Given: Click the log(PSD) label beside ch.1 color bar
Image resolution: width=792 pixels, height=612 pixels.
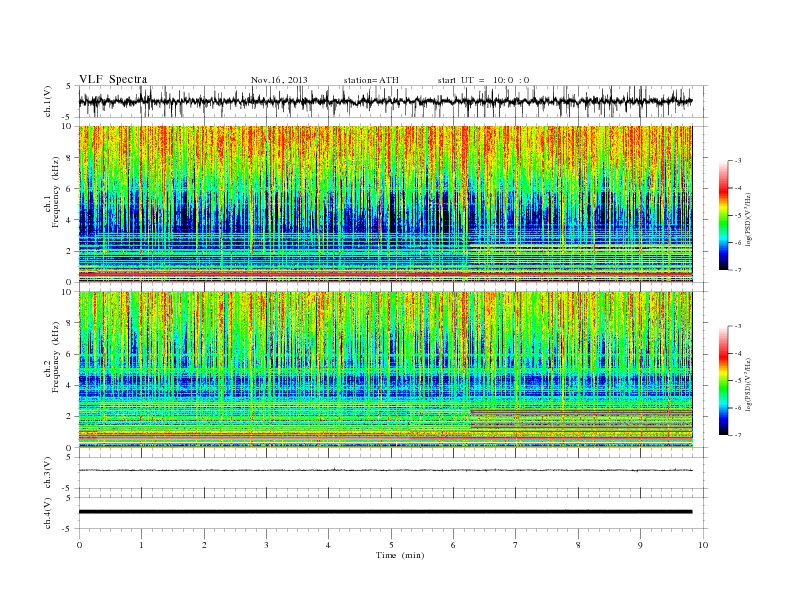Looking at the screenshot, I should coord(749,219).
